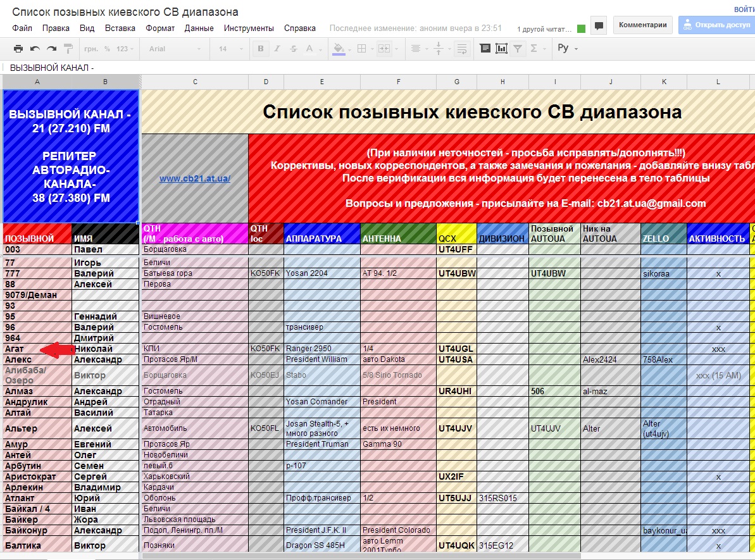Viewport: 755px width, 560px height.
Task: Insert a chart using the chart icon
Action: pyautogui.click(x=501, y=49)
